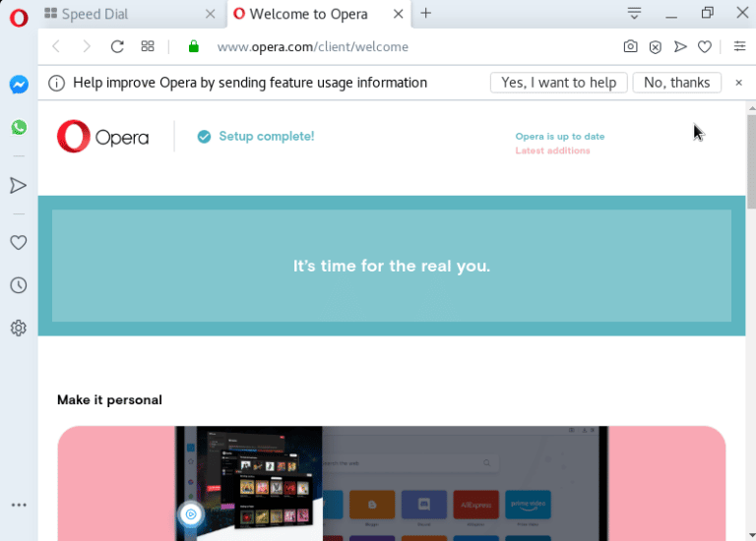Dismiss the usage information bar
Image resolution: width=756 pixels, height=541 pixels.
pyautogui.click(x=738, y=83)
